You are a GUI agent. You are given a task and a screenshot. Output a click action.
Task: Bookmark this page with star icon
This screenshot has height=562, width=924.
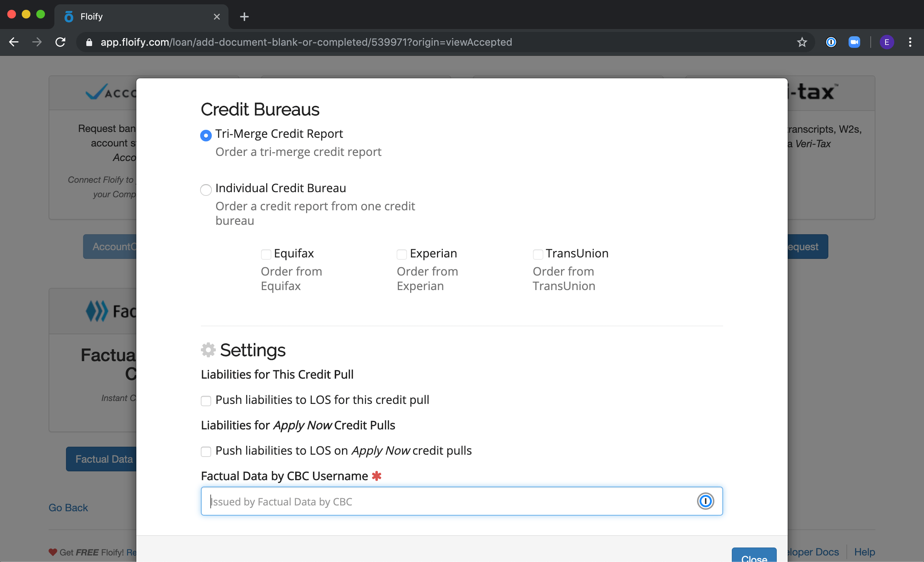[x=802, y=42]
